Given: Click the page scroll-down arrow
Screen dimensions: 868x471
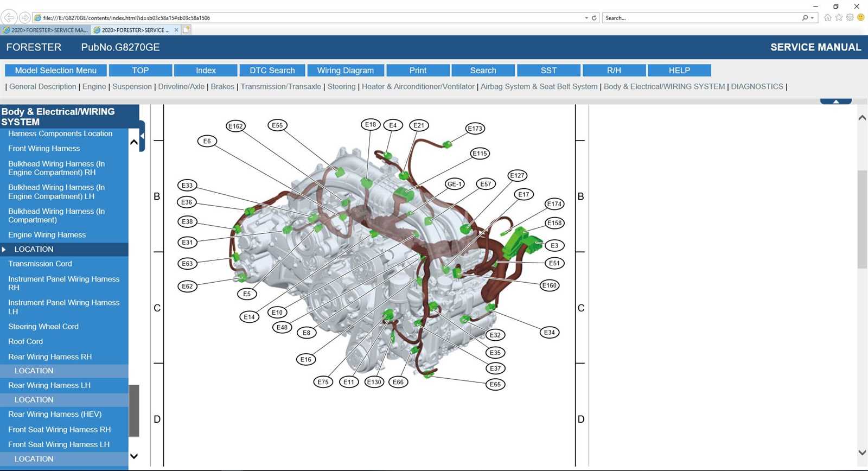Looking at the screenshot, I should point(862,452).
